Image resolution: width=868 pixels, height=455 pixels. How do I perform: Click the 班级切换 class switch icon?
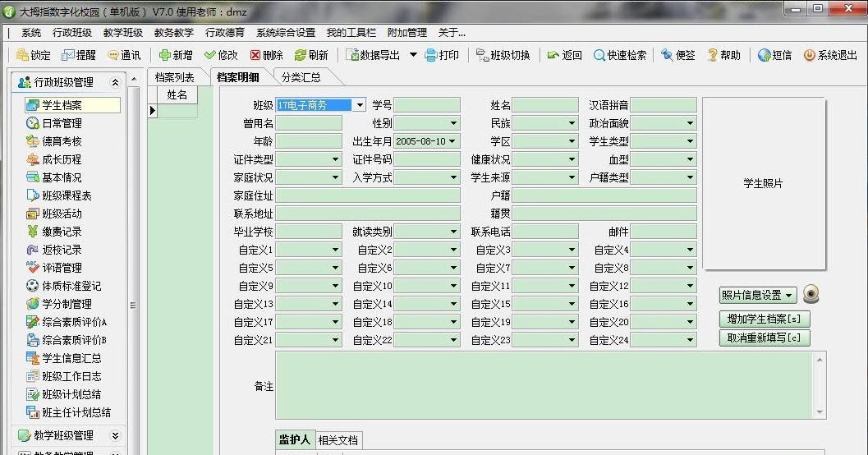click(482, 55)
